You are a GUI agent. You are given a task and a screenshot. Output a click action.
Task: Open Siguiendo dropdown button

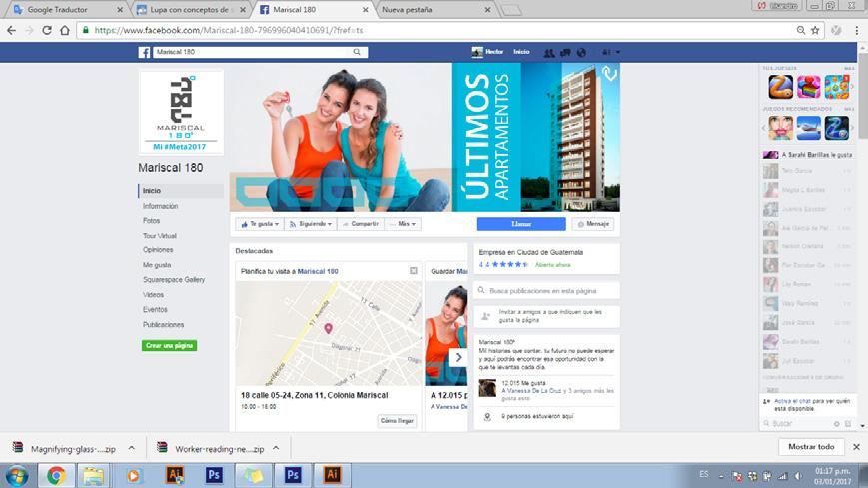tap(311, 224)
